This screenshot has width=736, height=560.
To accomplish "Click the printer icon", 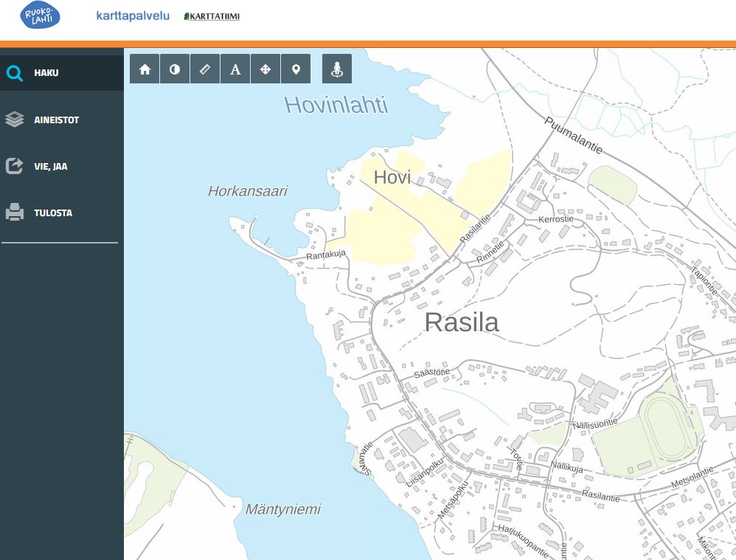I will [x=15, y=212].
